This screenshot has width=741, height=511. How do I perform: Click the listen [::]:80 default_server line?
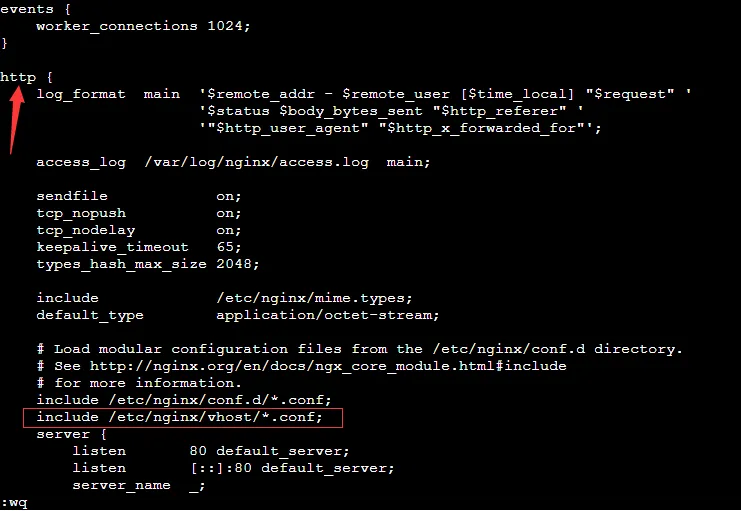[232, 468]
